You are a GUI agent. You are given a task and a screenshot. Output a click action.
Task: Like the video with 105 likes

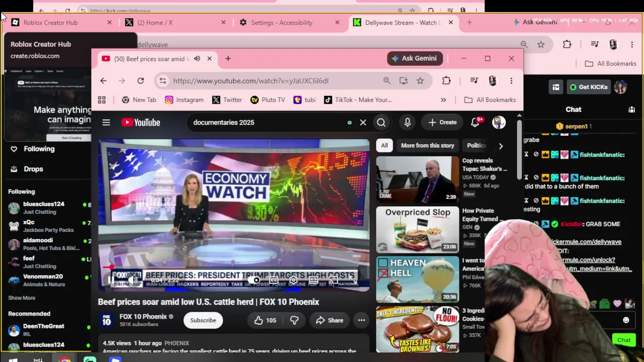tap(265, 320)
